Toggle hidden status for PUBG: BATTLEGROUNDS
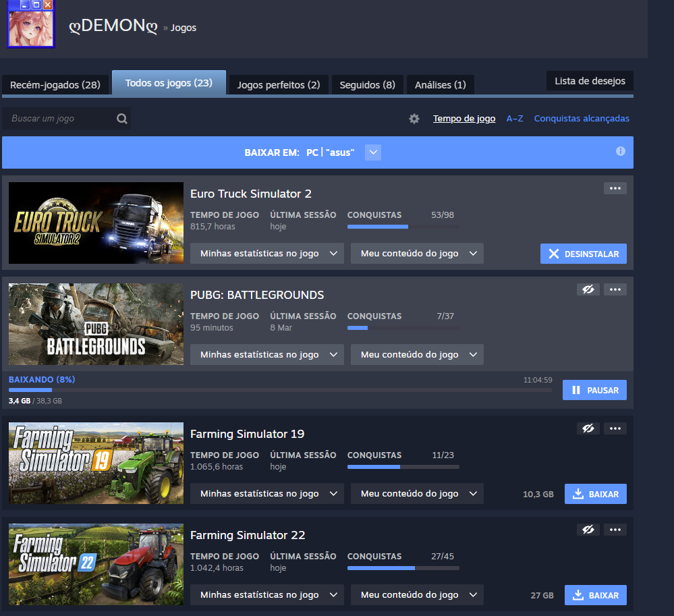674x616 pixels. 588,289
